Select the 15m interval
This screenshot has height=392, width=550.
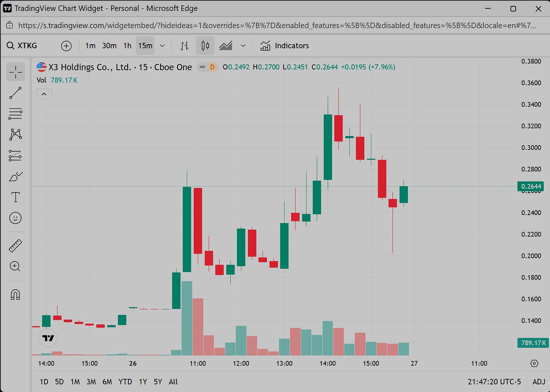[145, 46]
